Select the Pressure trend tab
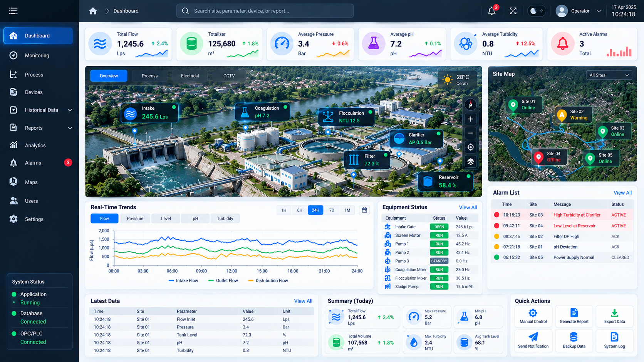The height and width of the screenshot is (362, 644). (135, 219)
